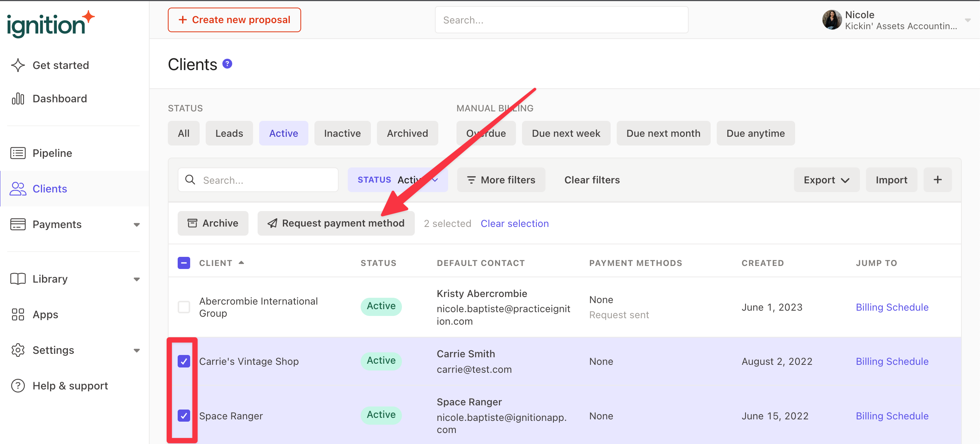The width and height of the screenshot is (980, 444).
Task: Click the Clear selection link
Action: pos(514,224)
